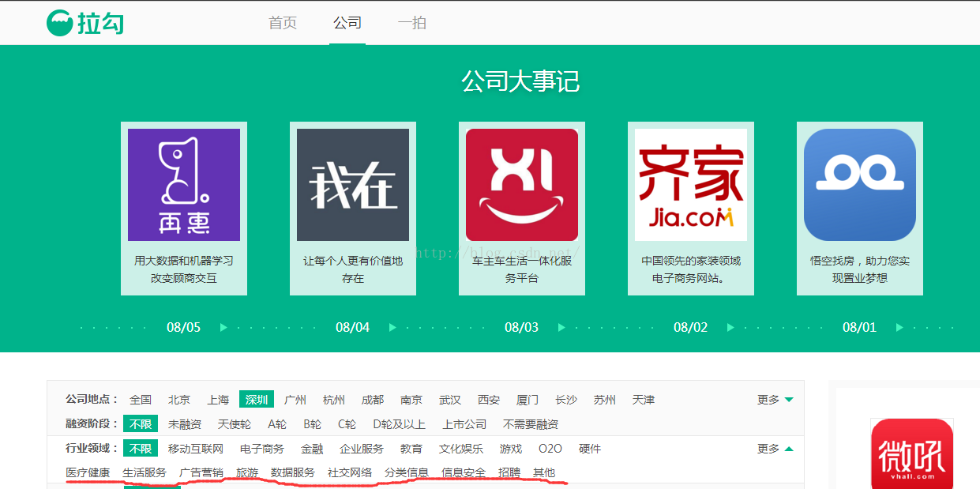Filter by 上市公司 funding stage
The image size is (980, 489).
[x=464, y=424]
